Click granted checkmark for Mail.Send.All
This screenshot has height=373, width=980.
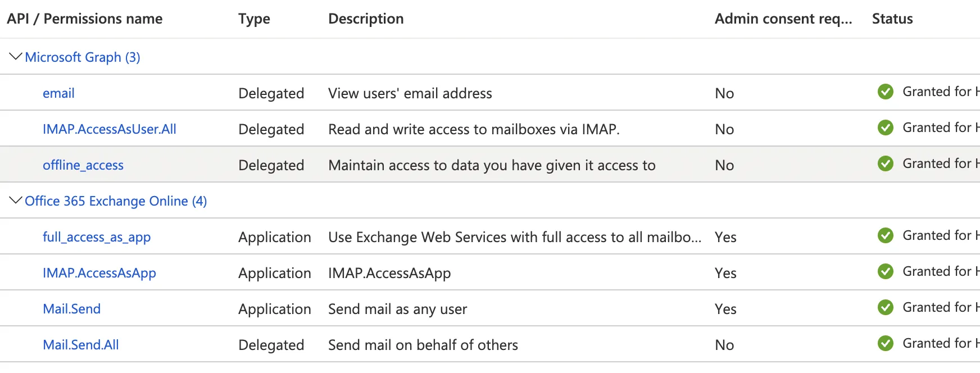click(886, 343)
